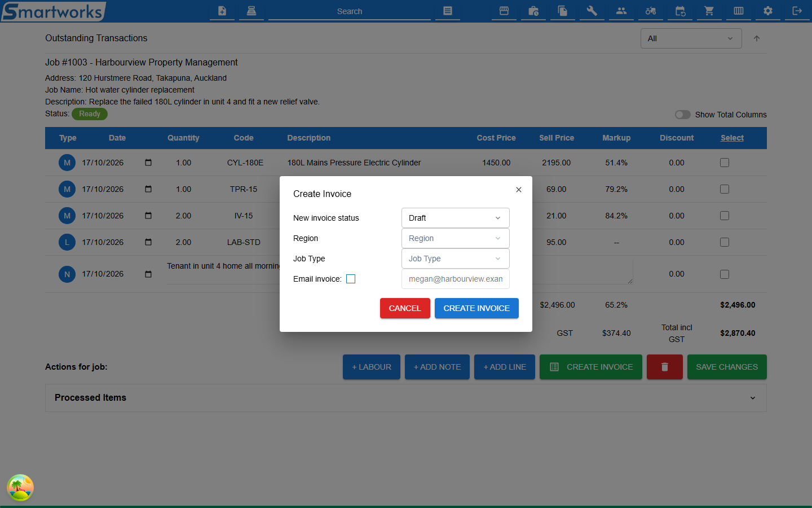This screenshot has height=508, width=812.
Task: Click the briefcase with clock icon
Action: [533, 11]
